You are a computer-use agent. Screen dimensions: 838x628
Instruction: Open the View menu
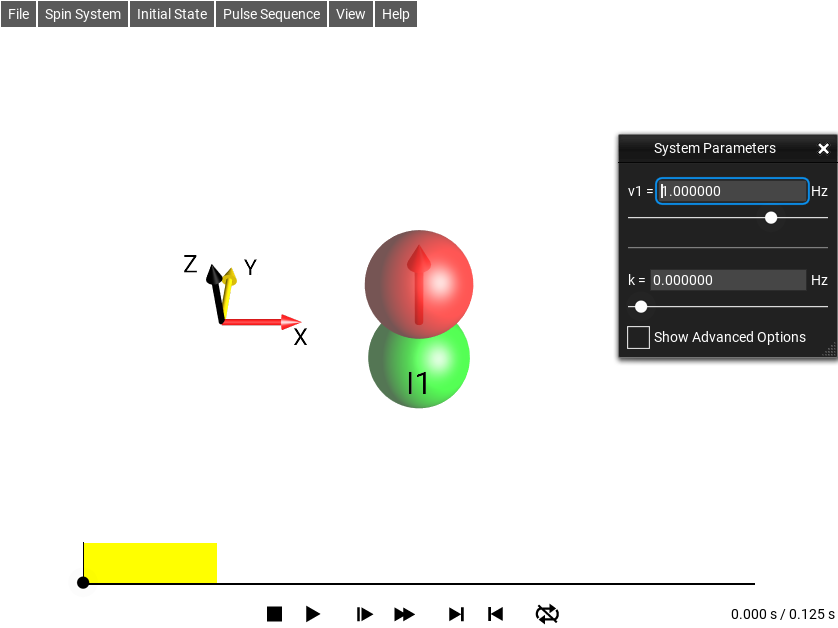coord(351,14)
